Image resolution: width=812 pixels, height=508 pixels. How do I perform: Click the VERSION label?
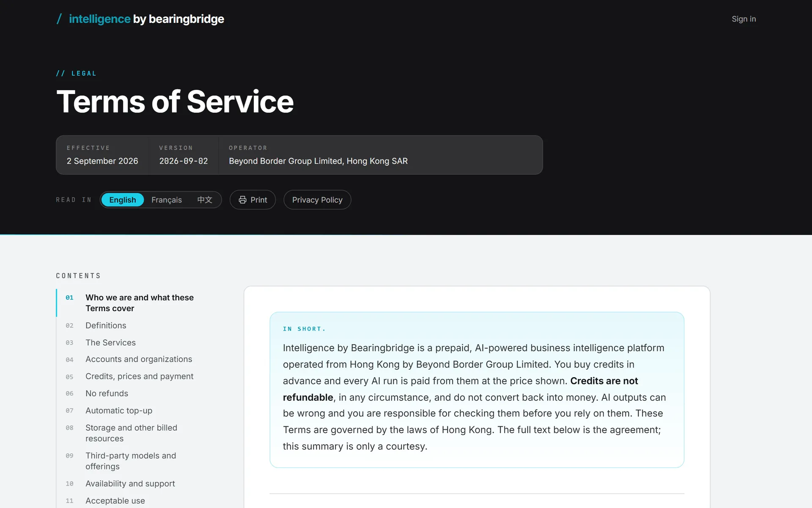[176, 148]
